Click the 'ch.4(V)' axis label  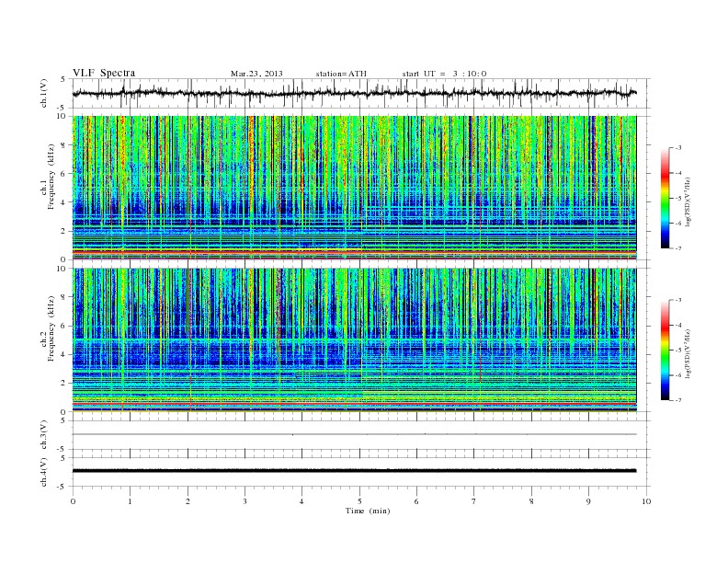point(43,472)
